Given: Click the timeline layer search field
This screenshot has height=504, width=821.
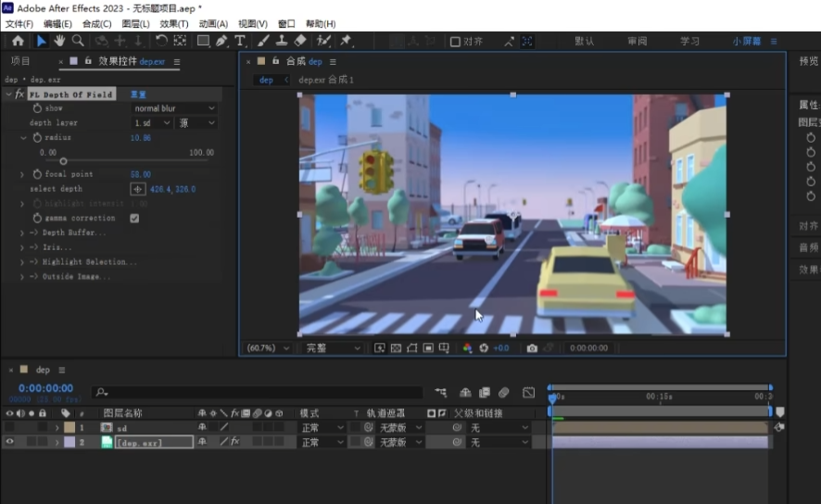Looking at the screenshot, I should click(x=259, y=392).
